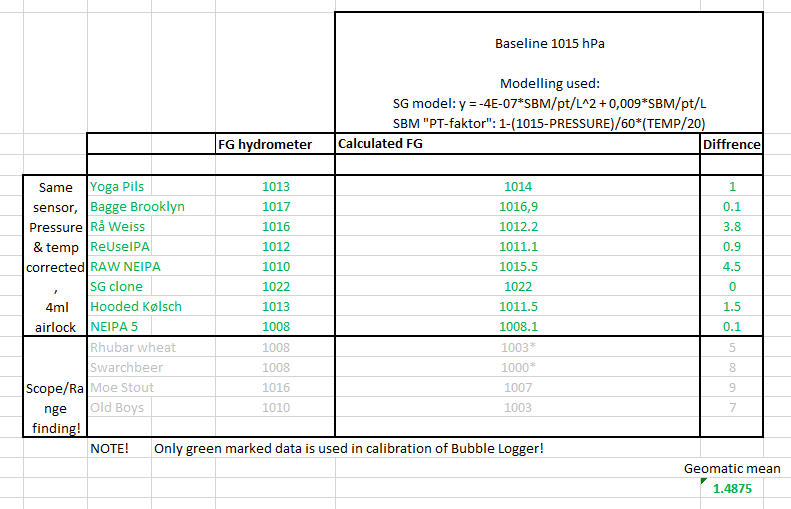Click Hooded Kølsch calculated FG 1011.5
Screen dimensions: 791x509
518,306
